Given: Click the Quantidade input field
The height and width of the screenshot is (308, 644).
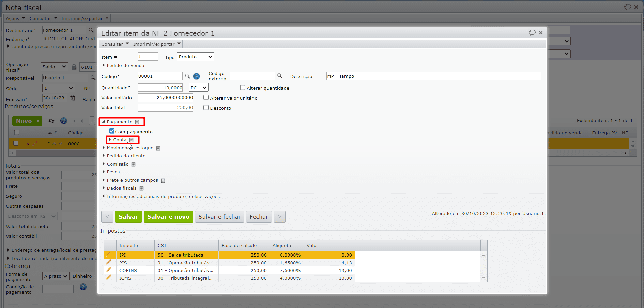Looking at the screenshot, I should coord(160,88).
